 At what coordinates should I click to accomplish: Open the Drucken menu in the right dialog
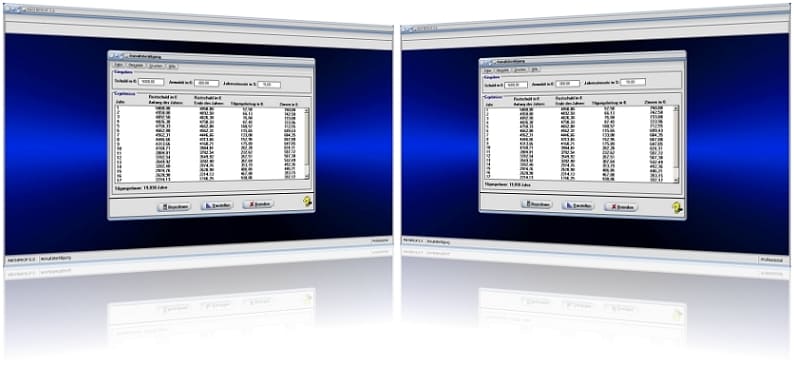pos(520,69)
